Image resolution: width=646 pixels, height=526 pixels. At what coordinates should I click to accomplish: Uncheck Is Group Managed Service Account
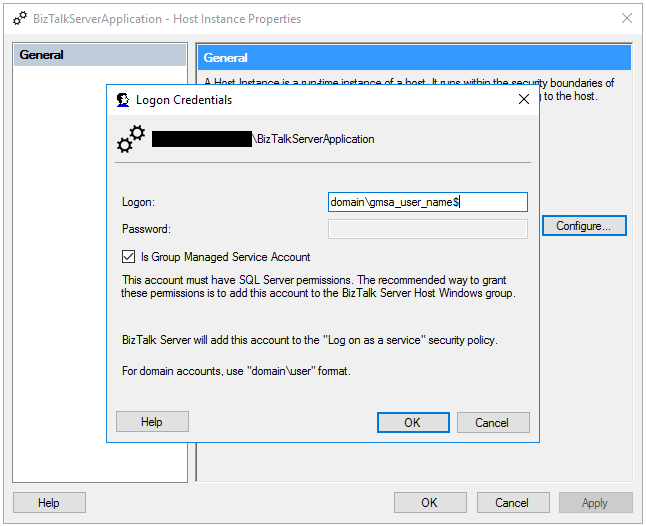pos(128,257)
